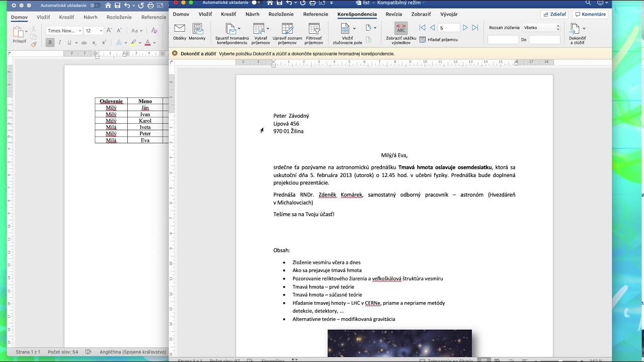This screenshot has width=644, height=362.
Task: Open Návrh tab in front window
Action: [253, 14]
